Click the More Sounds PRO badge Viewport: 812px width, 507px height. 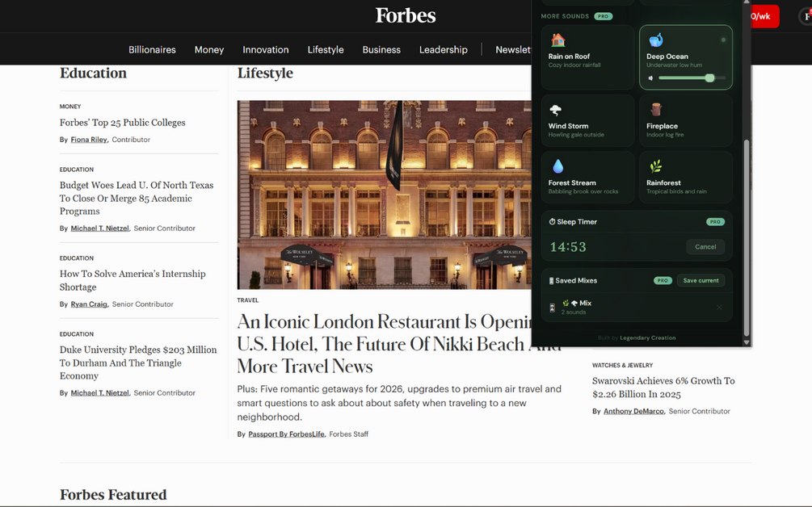click(x=604, y=16)
